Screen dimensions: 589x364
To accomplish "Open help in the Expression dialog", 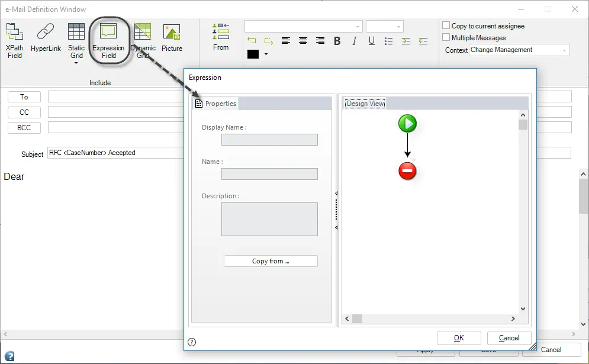I will [x=192, y=342].
